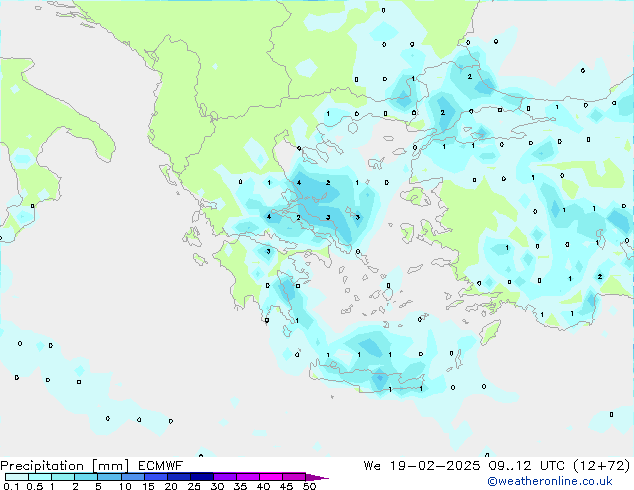
Task: Select the 1–2 mm legend color swatch
Action: click(x=63, y=477)
